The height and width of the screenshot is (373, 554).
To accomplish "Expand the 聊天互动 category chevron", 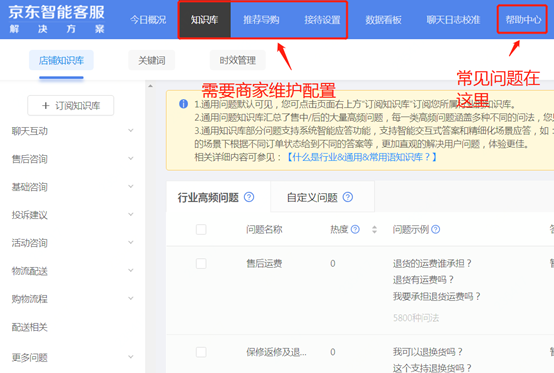I will [x=131, y=131].
